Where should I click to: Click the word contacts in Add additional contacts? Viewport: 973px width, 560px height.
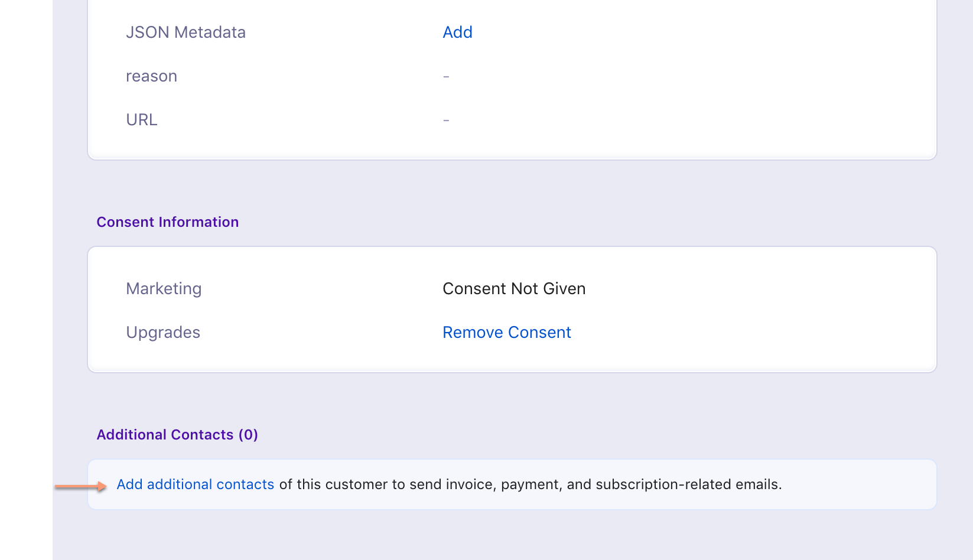point(245,484)
